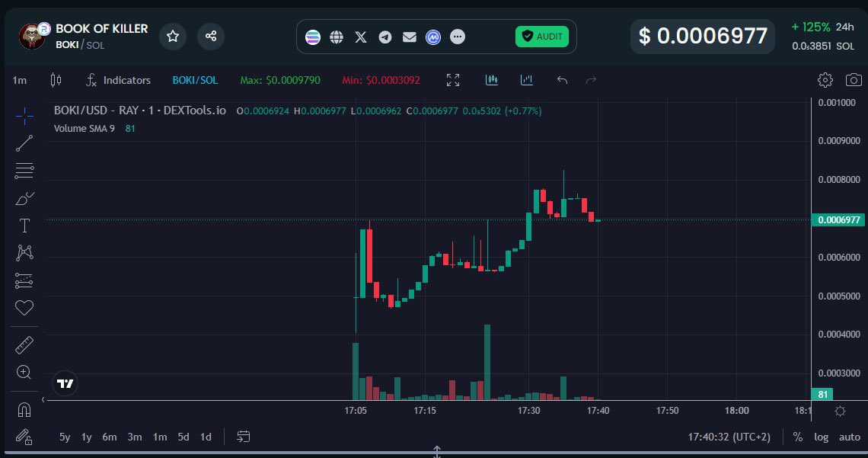Set chart range to 6m

(110, 437)
